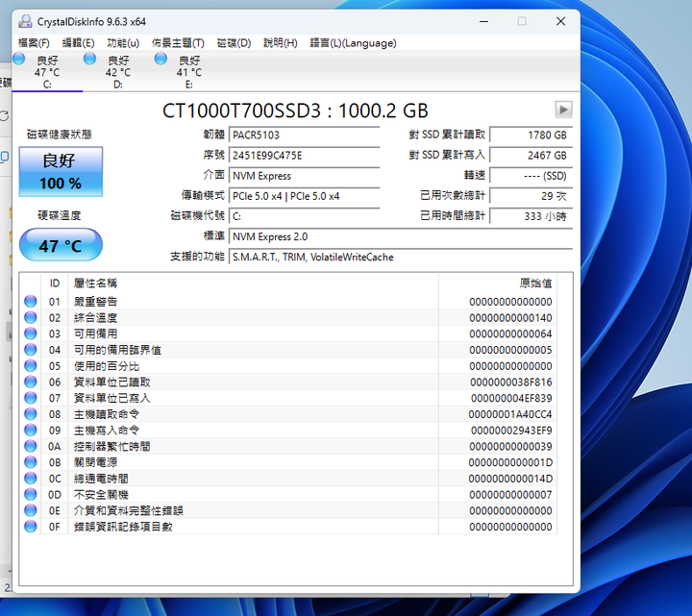
Task: Click the transfer mode field PCIe 5.0 x4
Action: (304, 196)
